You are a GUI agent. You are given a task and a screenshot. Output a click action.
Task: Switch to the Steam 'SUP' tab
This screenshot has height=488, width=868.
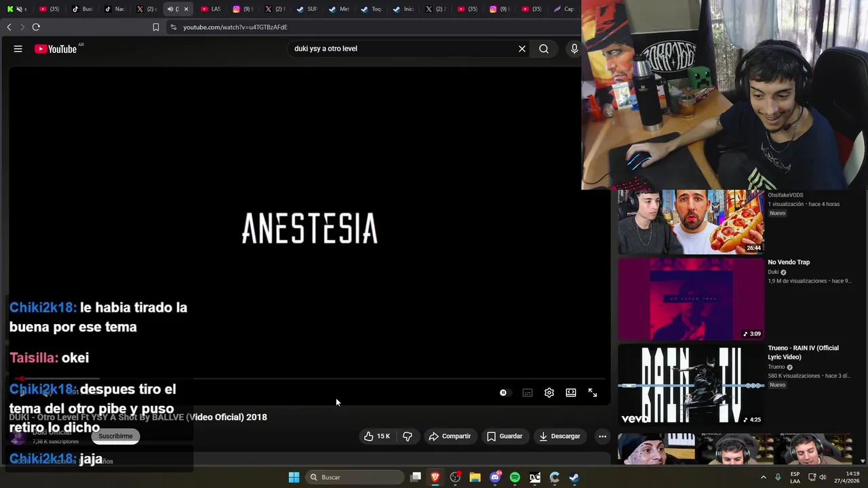pos(307,9)
